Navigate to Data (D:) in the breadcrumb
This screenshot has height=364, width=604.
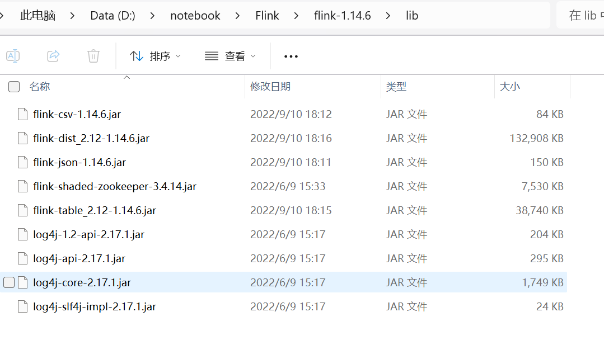click(x=113, y=15)
